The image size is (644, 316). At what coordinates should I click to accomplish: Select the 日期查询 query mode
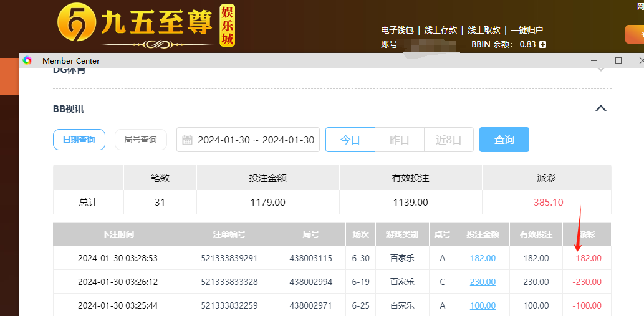(79, 140)
